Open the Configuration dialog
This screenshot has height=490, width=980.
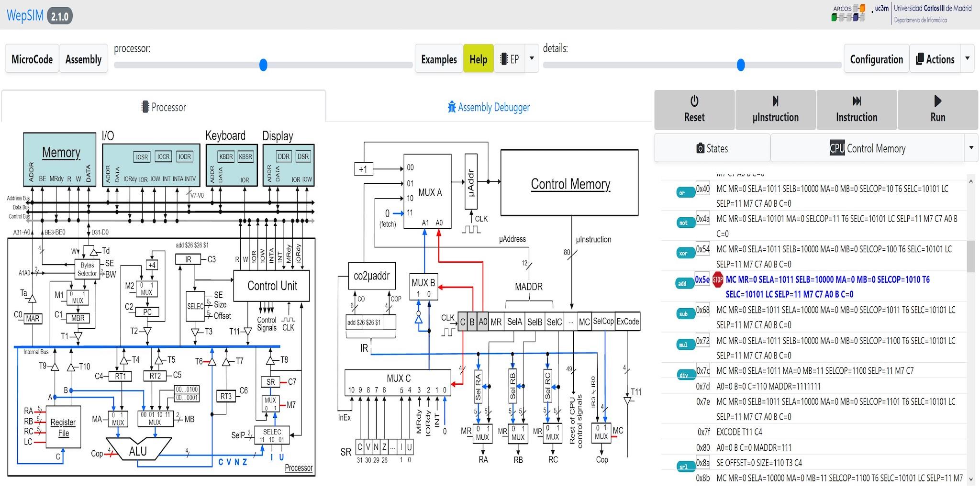[x=876, y=59]
